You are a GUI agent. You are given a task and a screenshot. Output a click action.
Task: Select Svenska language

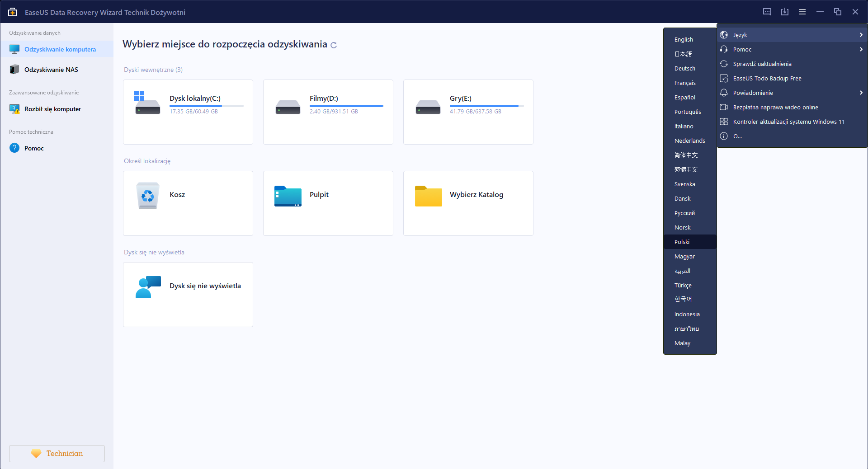pyautogui.click(x=690, y=184)
